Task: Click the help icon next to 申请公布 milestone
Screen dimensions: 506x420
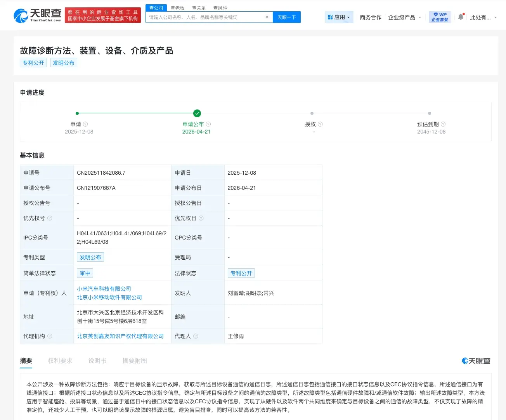Action: (x=208, y=124)
